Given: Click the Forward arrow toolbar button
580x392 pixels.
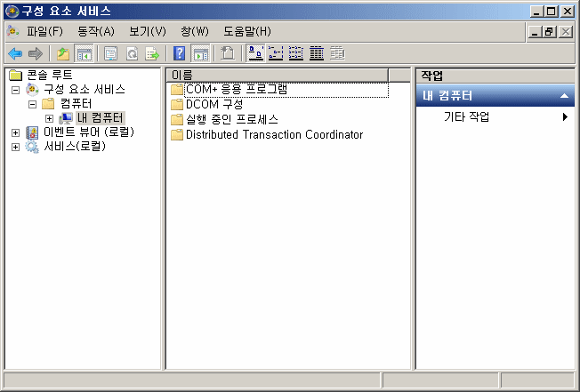Looking at the screenshot, I should point(36,54).
